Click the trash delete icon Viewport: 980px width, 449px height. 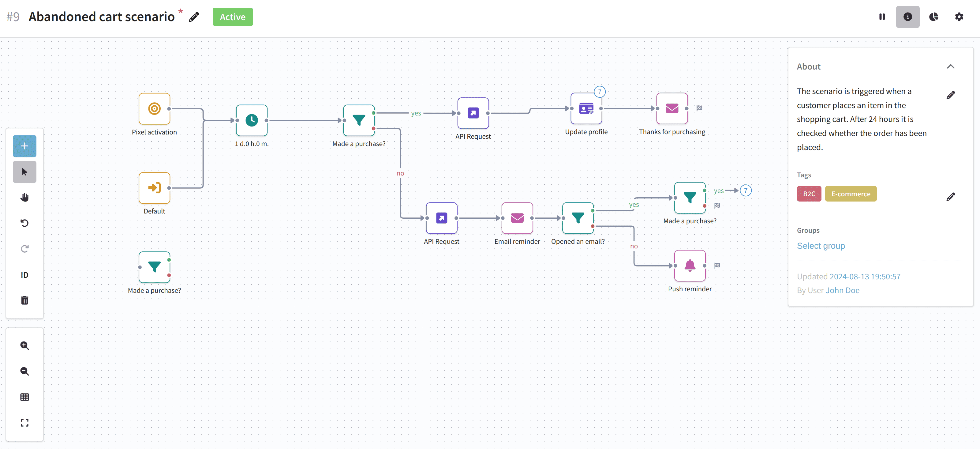pyautogui.click(x=24, y=300)
